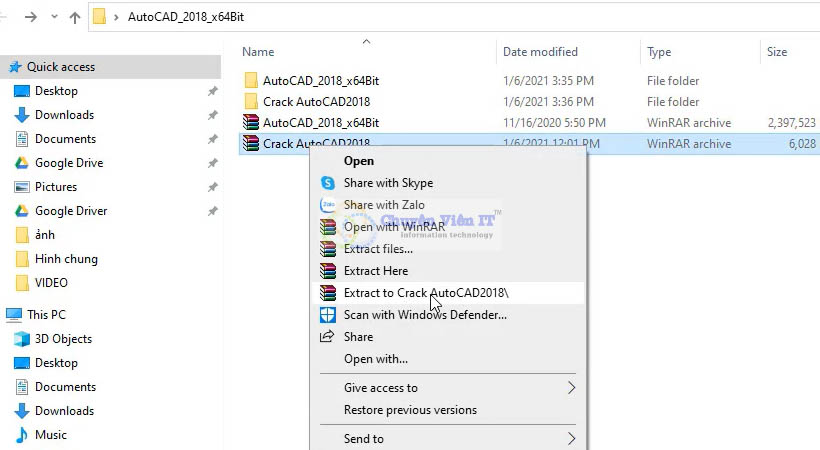
Task: Click the AutoCAD_2018_x64Bit WinRAR archive icon
Action: coord(251,122)
